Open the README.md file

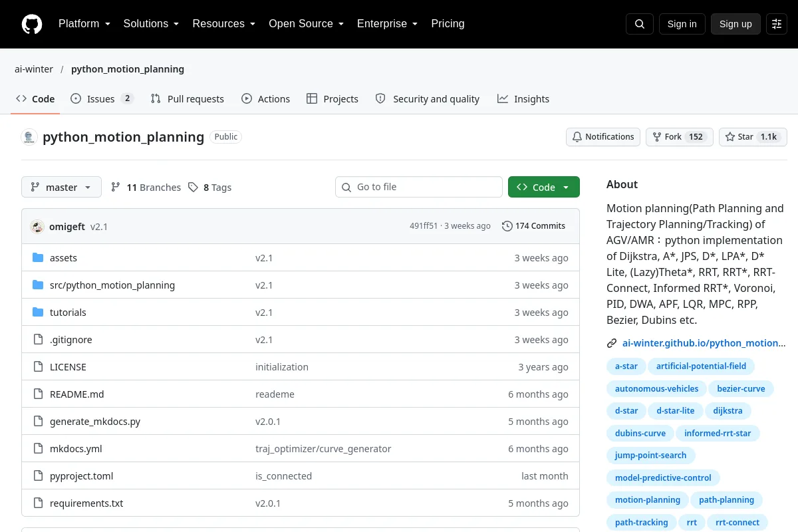click(x=77, y=394)
